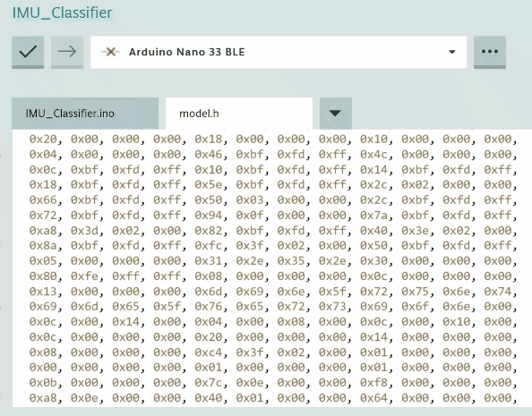
Task: Click value 0x13 in the code
Action: coord(43,291)
